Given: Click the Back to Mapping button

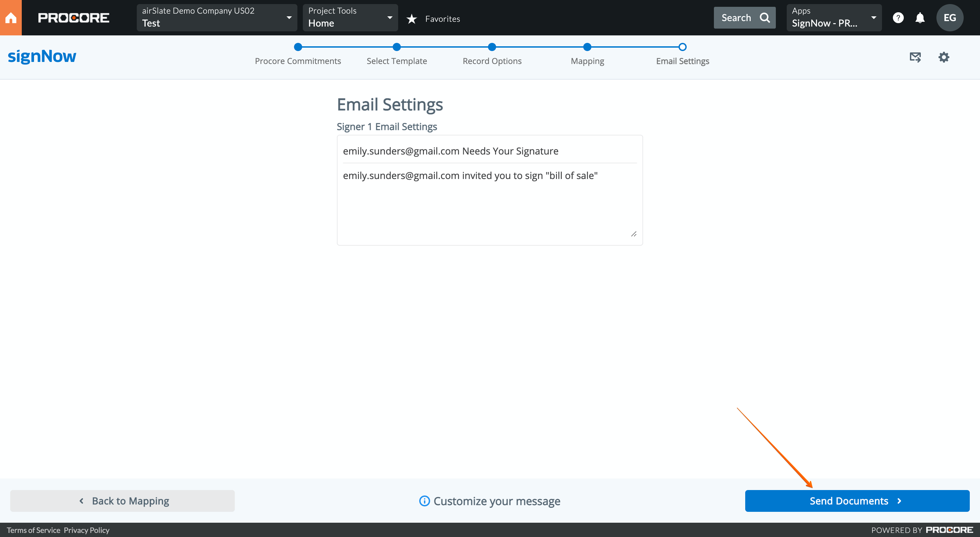Looking at the screenshot, I should point(122,501).
